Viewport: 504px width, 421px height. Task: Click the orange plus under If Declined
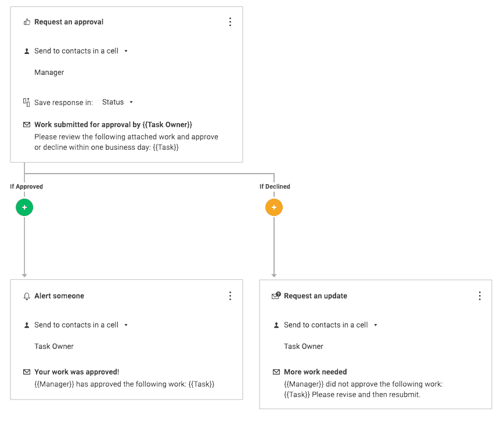(274, 207)
